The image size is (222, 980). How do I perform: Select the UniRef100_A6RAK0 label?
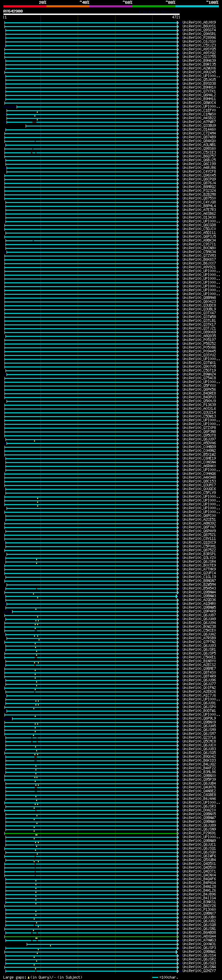199,466
